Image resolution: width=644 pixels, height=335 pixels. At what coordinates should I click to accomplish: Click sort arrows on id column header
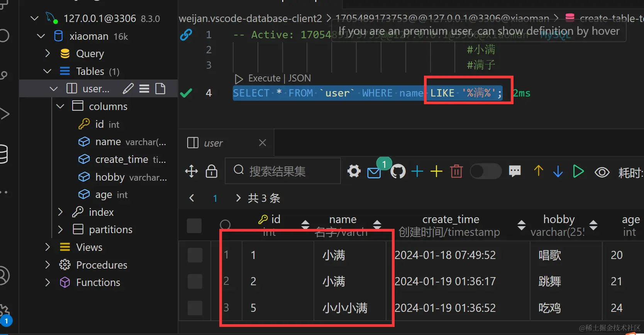pyautogui.click(x=305, y=225)
